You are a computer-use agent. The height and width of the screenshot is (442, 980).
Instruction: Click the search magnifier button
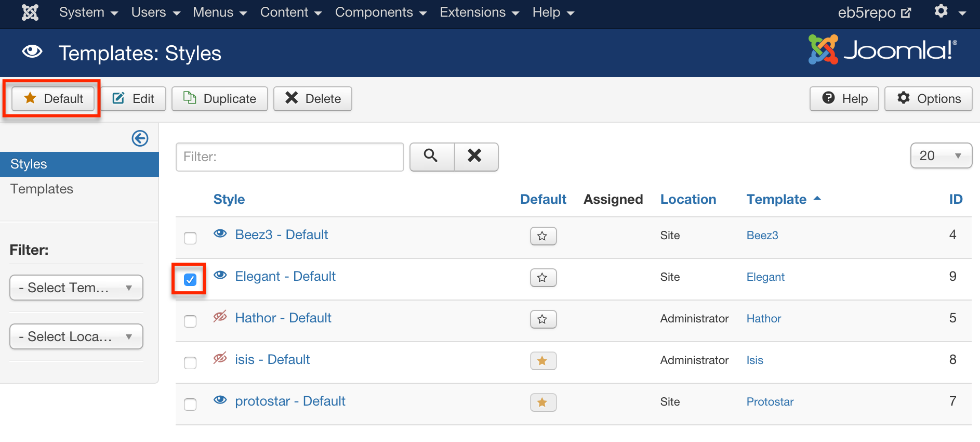coord(432,157)
